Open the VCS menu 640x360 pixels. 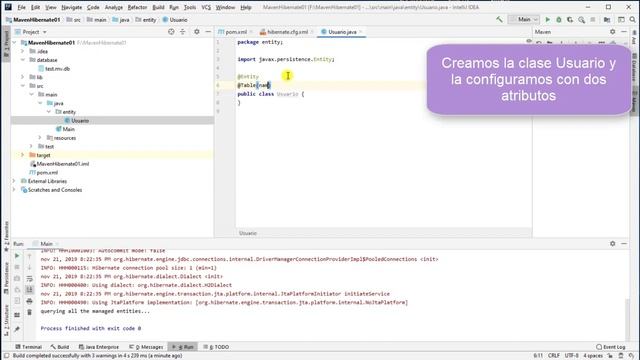pos(206,7)
